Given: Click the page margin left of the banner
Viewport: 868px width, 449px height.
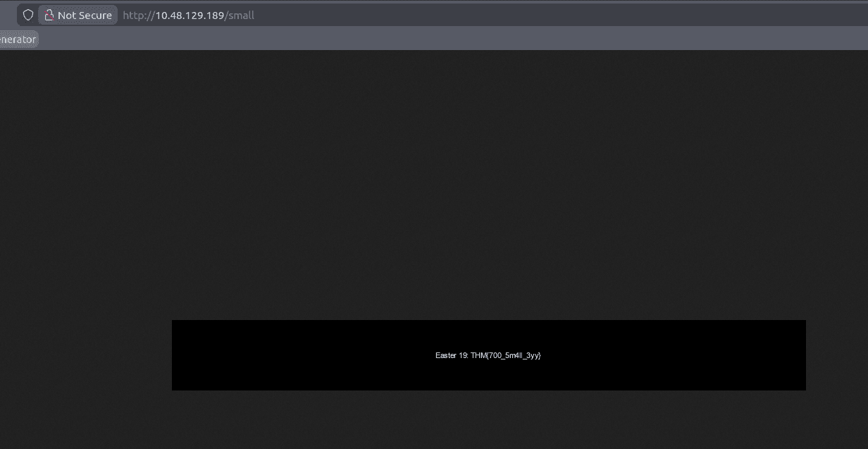Looking at the screenshot, I should pyautogui.click(x=85, y=355).
